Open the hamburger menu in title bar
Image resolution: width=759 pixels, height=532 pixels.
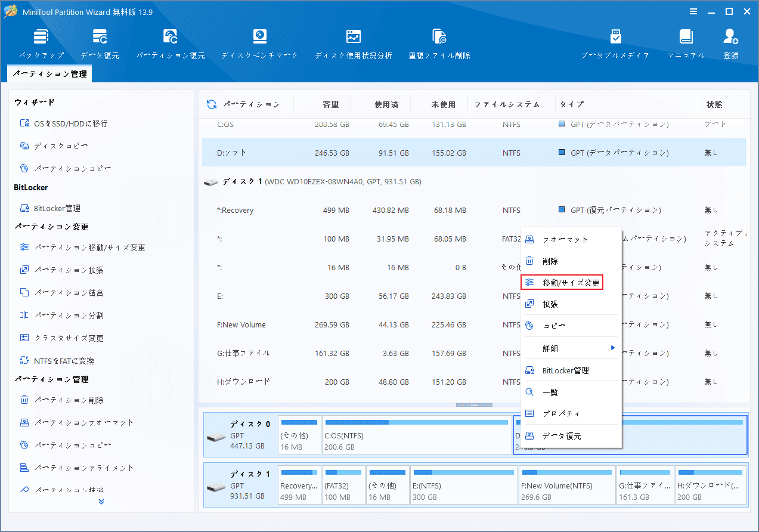click(693, 11)
